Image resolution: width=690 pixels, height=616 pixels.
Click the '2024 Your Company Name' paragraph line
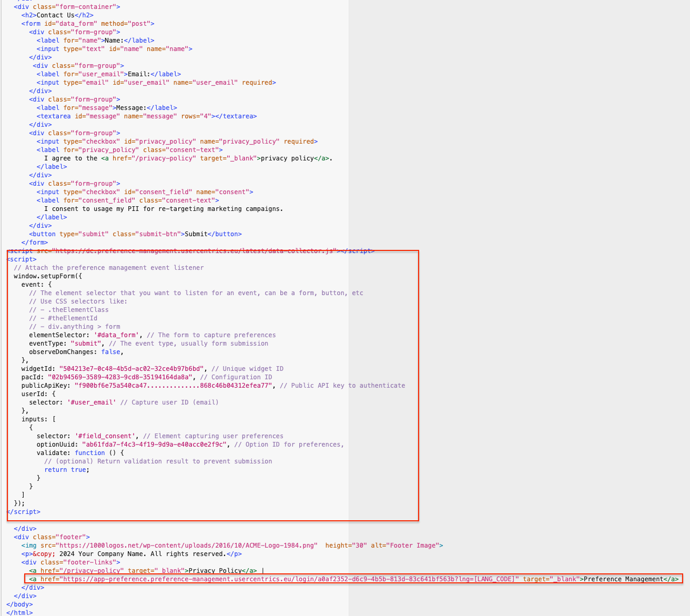pos(131,554)
